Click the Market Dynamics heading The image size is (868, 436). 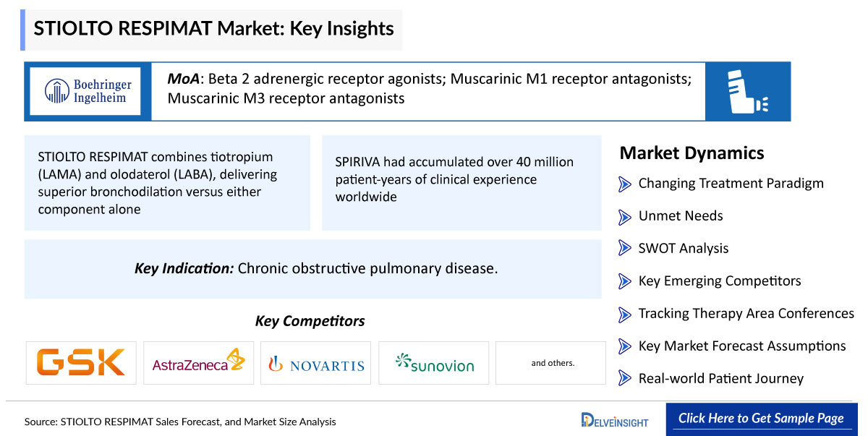(692, 153)
